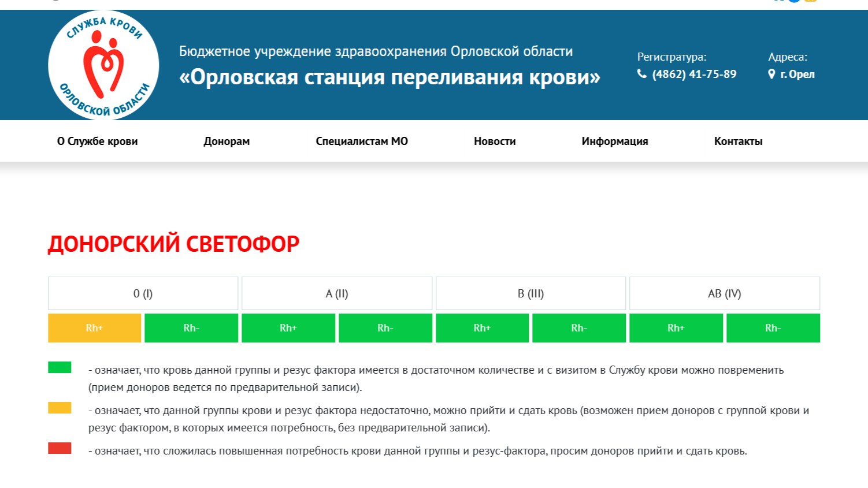Go to the Новости section
Viewport: 868px width, 488px height.
click(x=495, y=141)
